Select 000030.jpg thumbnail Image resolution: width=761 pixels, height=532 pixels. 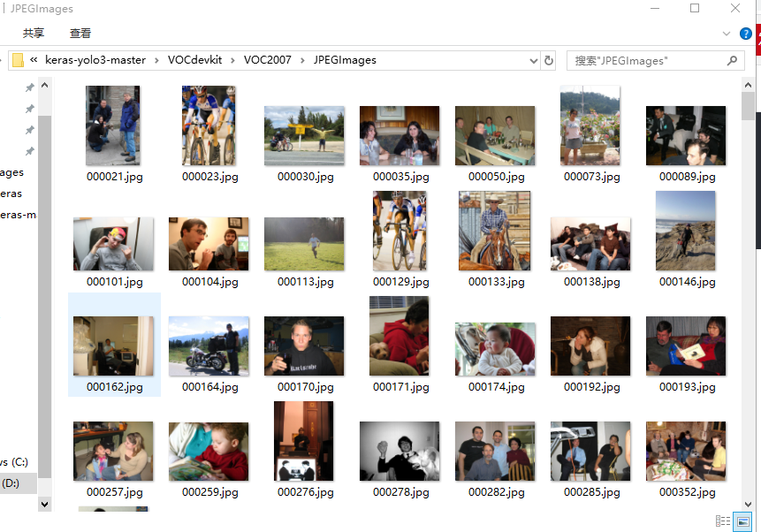(x=304, y=136)
